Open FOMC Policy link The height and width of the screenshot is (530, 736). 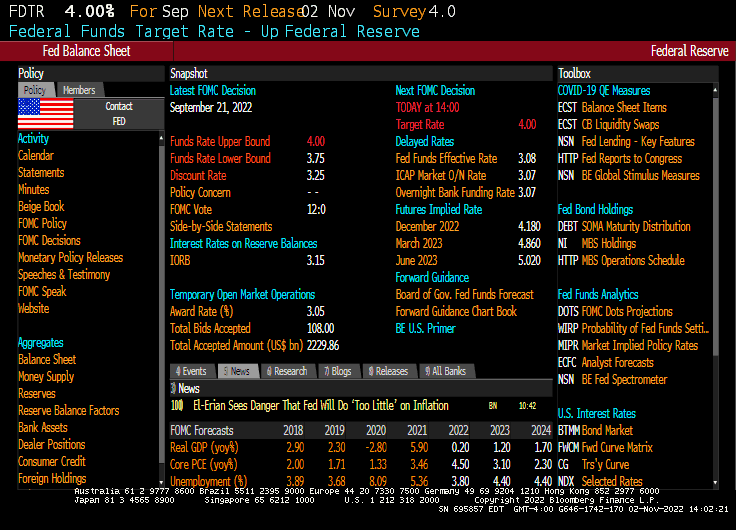[43, 223]
